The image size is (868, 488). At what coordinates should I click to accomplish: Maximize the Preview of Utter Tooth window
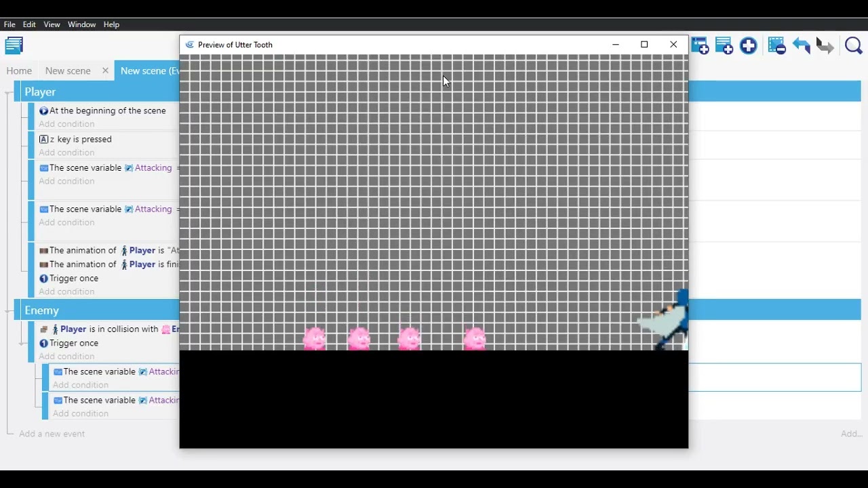644,45
